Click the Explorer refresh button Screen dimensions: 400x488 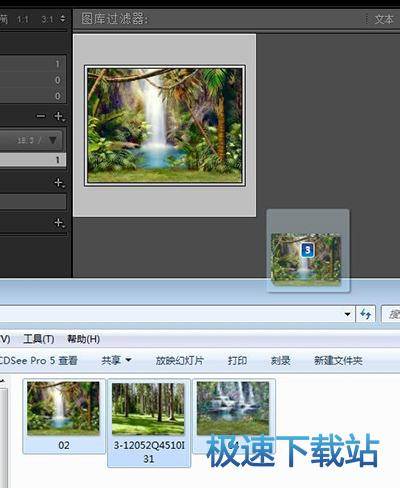(x=366, y=314)
